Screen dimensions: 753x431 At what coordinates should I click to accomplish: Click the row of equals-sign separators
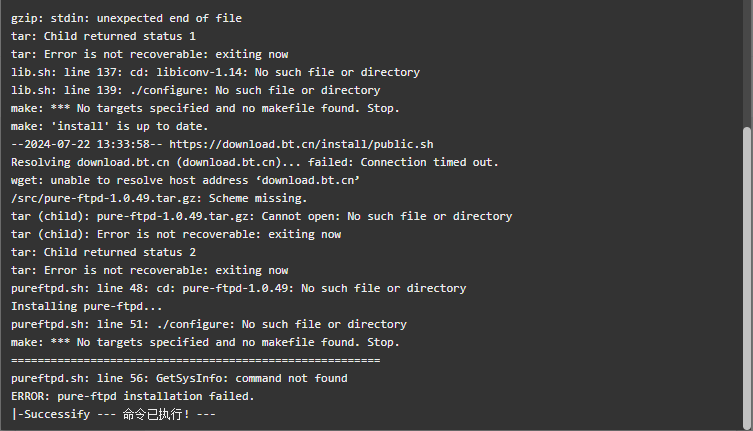(195, 360)
